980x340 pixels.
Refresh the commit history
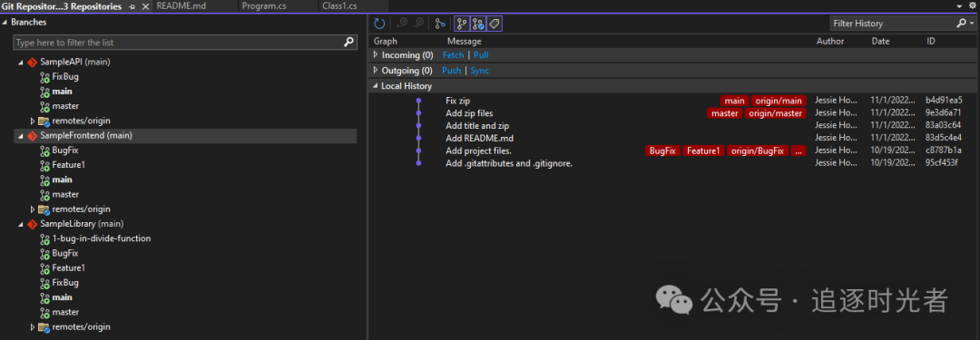[x=379, y=24]
